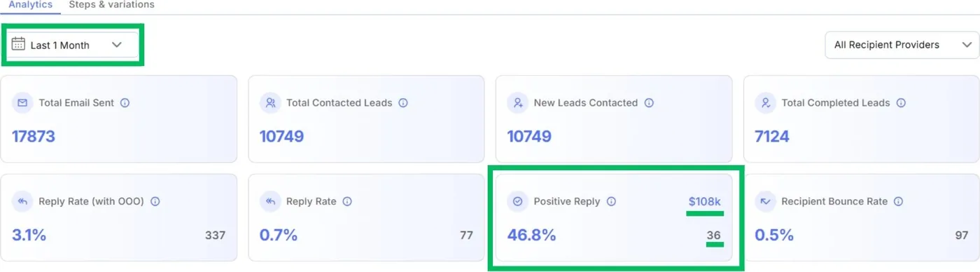The image size is (980, 272).
Task: Click the Total Email Sent label
Action: (76, 103)
